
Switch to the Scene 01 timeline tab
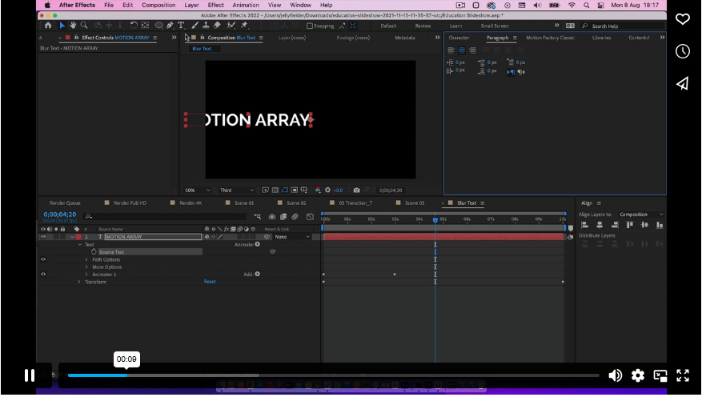click(244, 203)
